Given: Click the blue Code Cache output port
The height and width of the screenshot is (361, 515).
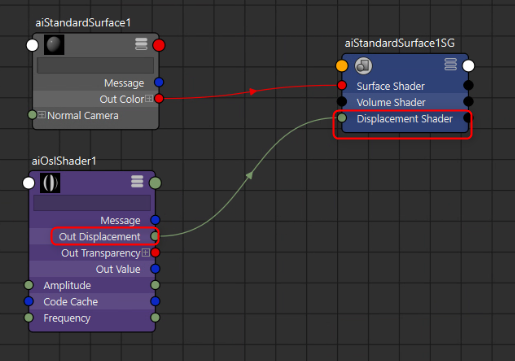Looking at the screenshot, I should click(x=155, y=301).
